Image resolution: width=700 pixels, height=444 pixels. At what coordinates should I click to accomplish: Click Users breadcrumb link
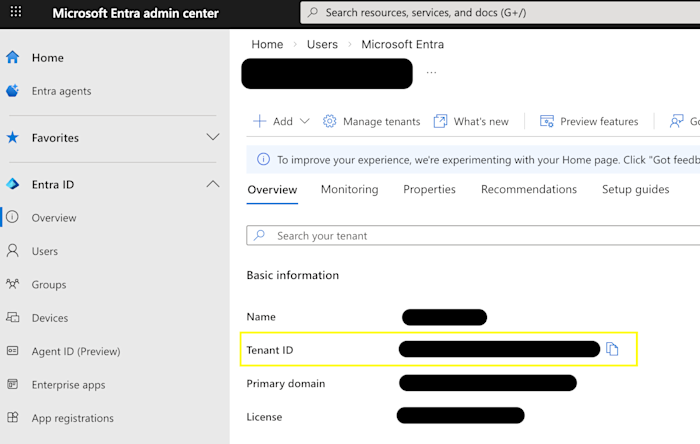click(322, 44)
